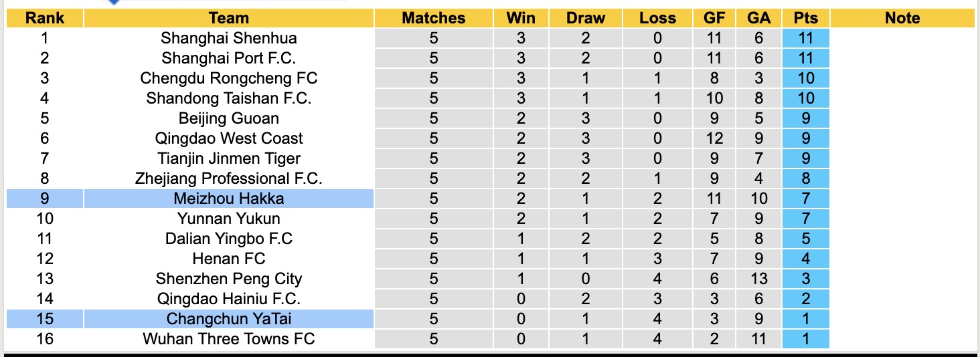Select the Win column header

click(x=521, y=18)
